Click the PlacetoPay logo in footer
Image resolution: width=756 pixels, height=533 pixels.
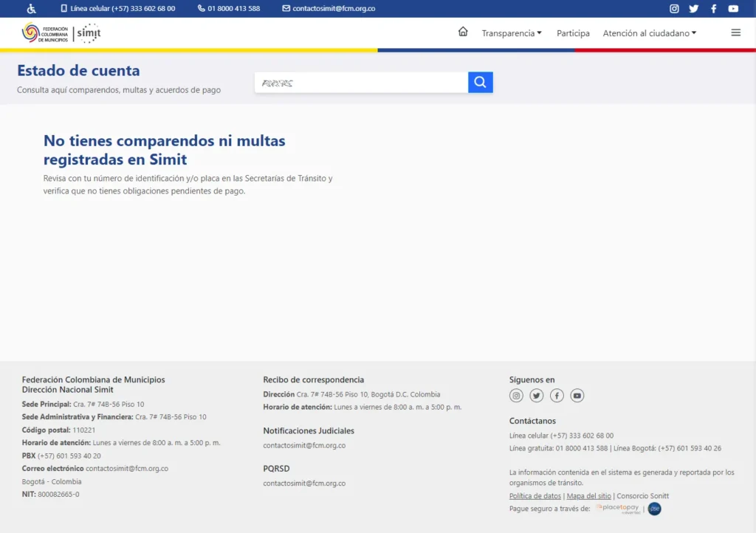coord(618,509)
